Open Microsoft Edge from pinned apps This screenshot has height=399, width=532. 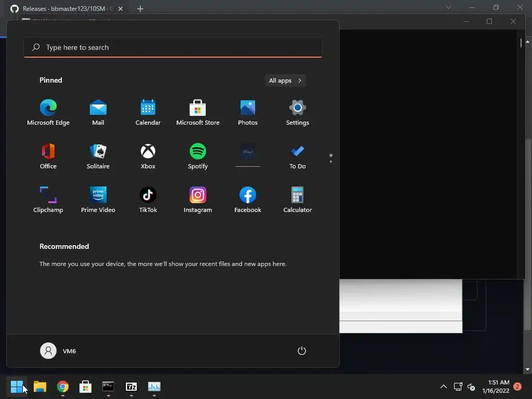[48, 113]
